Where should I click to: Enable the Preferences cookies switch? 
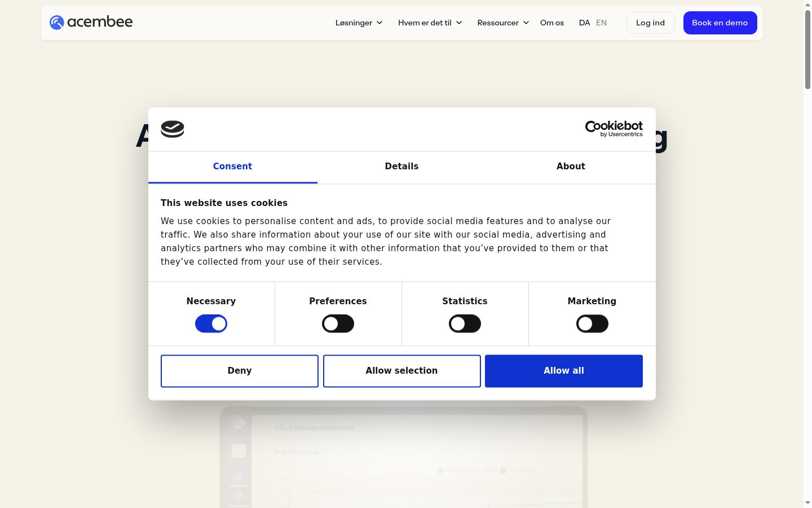tap(338, 324)
